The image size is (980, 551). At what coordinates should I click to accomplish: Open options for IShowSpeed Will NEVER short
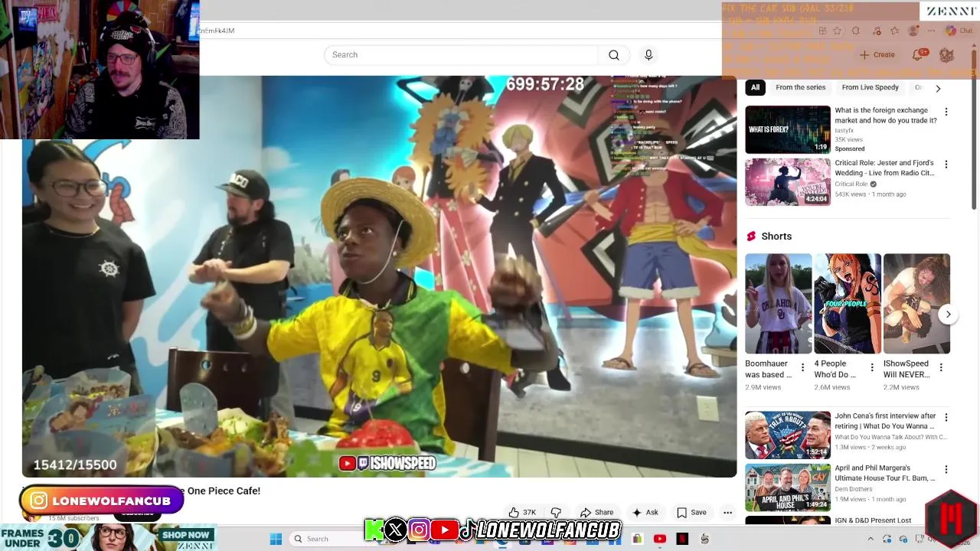(x=941, y=368)
